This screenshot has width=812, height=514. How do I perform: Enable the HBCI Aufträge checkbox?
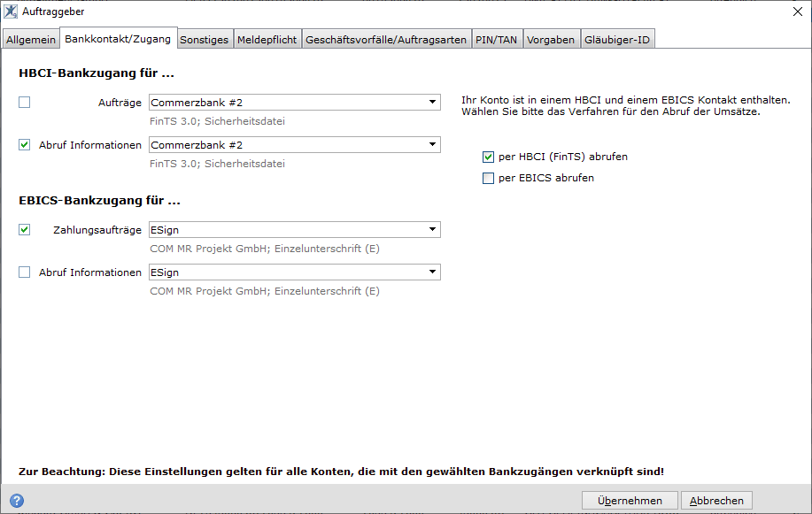(24, 103)
